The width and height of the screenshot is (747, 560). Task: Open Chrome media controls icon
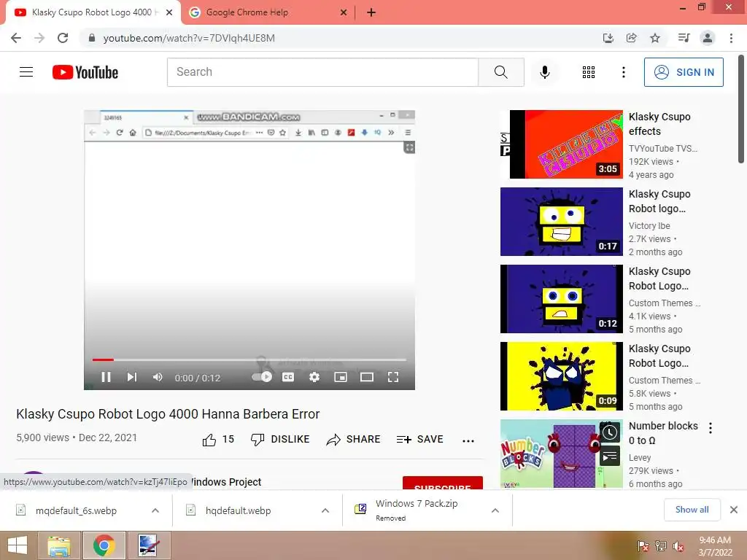click(x=684, y=38)
